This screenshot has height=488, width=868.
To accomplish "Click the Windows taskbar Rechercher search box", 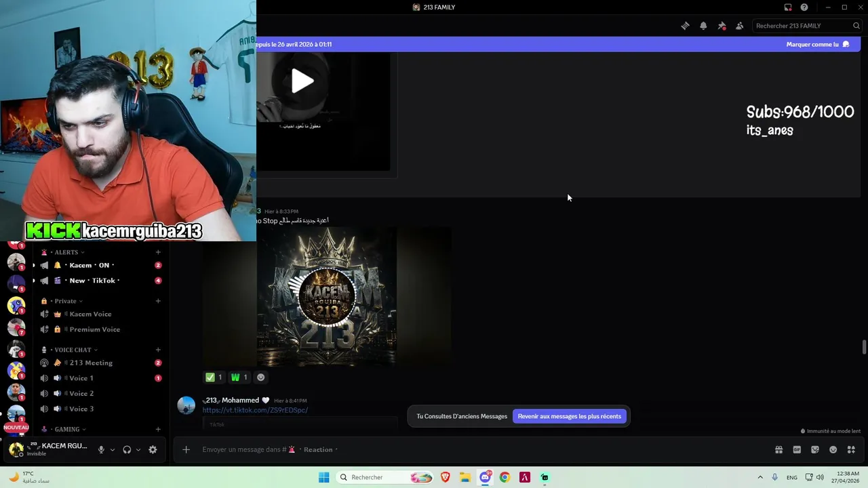I will (385, 477).
